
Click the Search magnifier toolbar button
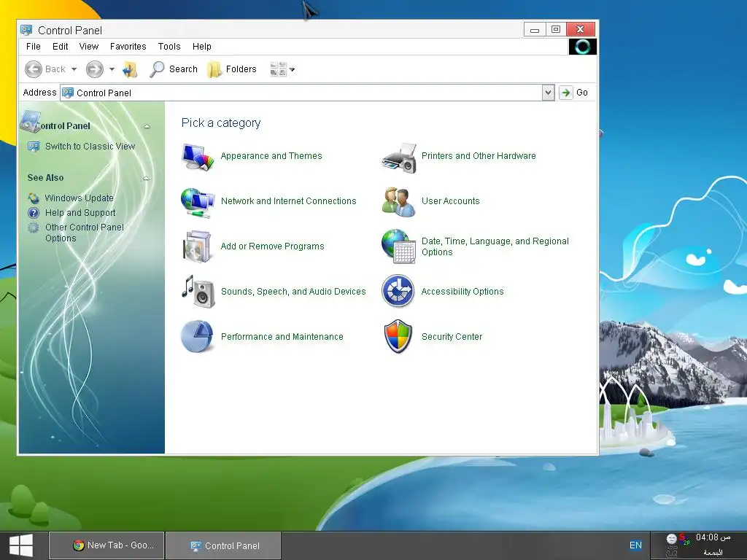click(x=174, y=69)
